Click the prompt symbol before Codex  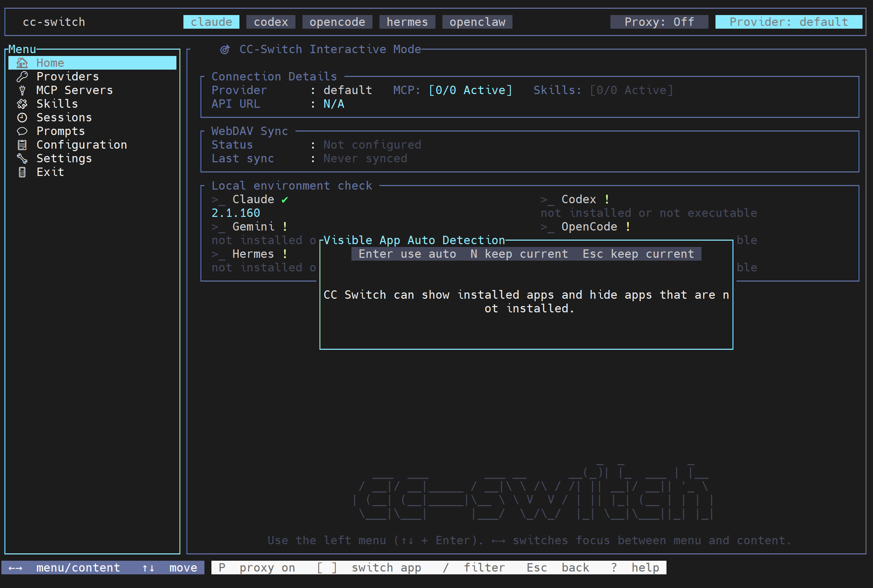[547, 200]
